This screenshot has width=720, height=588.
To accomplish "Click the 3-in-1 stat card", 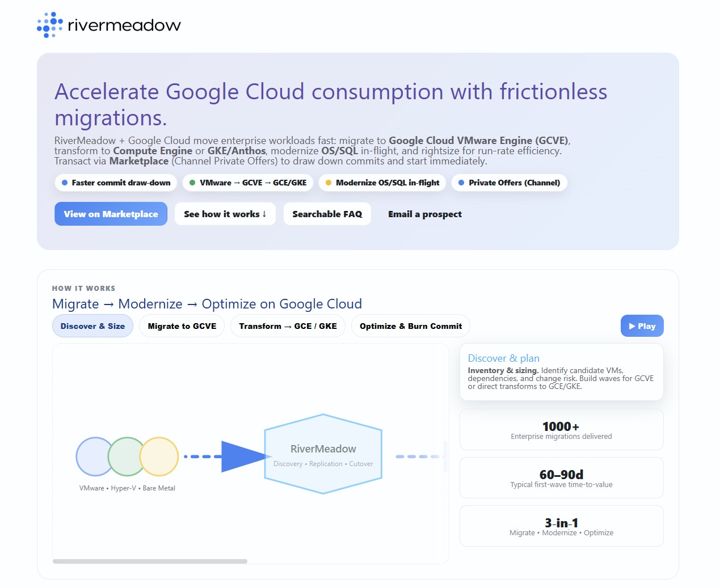I will (561, 526).
